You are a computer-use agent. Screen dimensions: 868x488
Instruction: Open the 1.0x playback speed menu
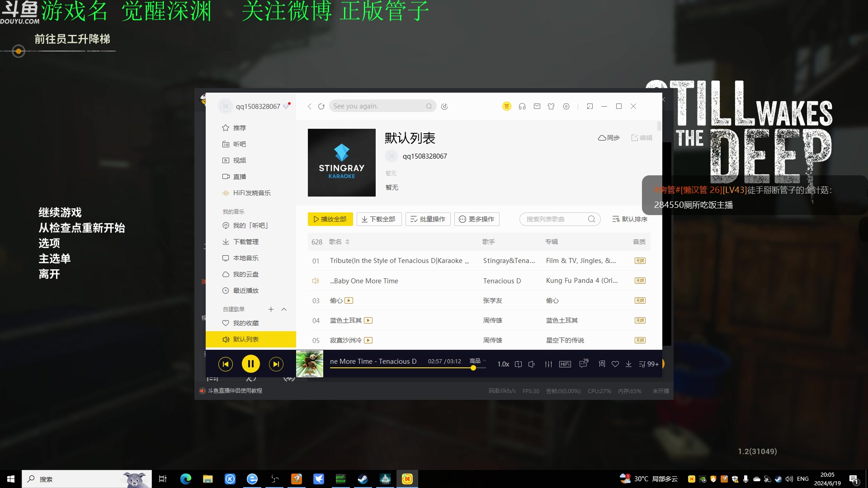503,364
